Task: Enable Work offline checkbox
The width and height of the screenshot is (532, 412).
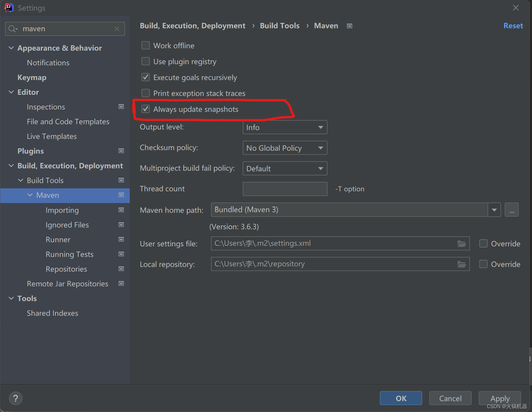Action: pyautogui.click(x=146, y=45)
